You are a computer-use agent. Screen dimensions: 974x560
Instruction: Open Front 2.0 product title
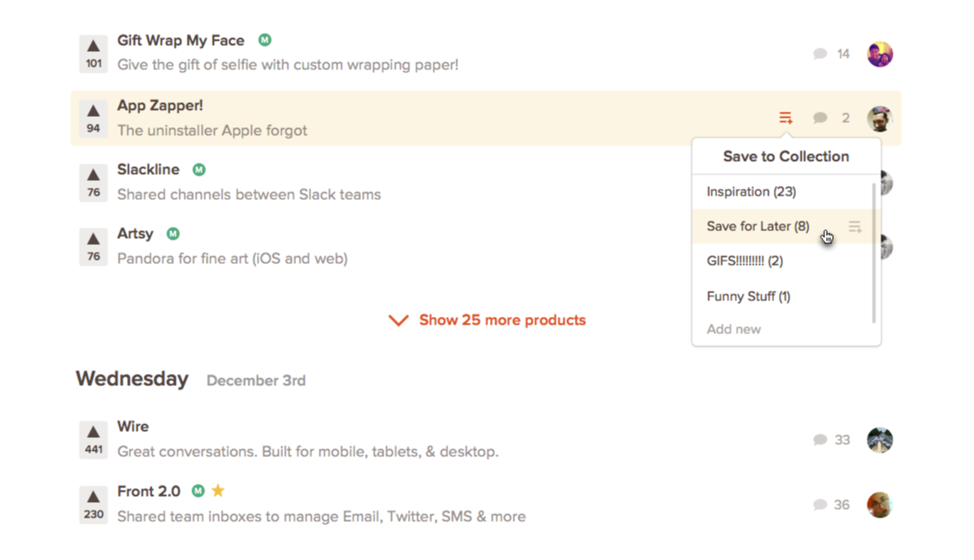[x=149, y=491]
